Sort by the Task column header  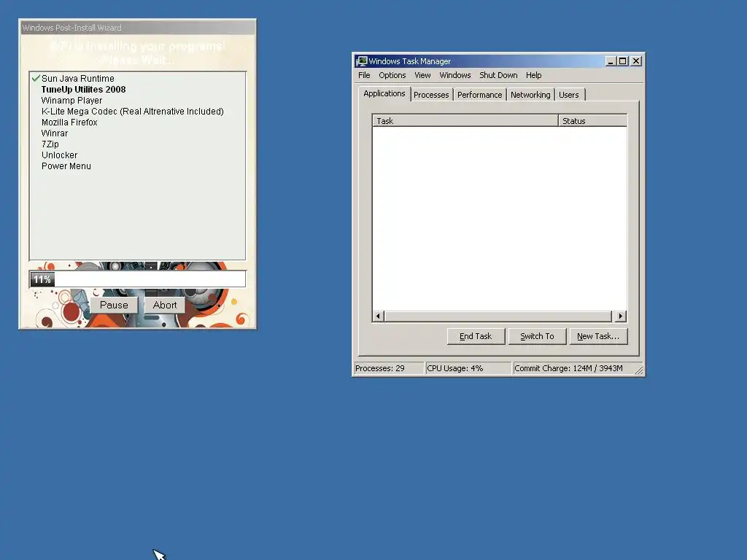[465, 121]
